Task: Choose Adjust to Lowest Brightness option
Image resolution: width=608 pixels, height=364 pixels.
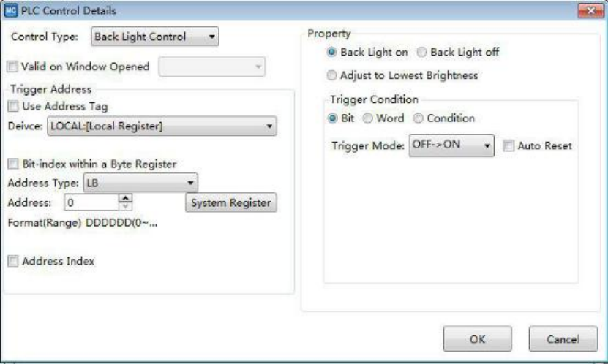Action: 332,75
